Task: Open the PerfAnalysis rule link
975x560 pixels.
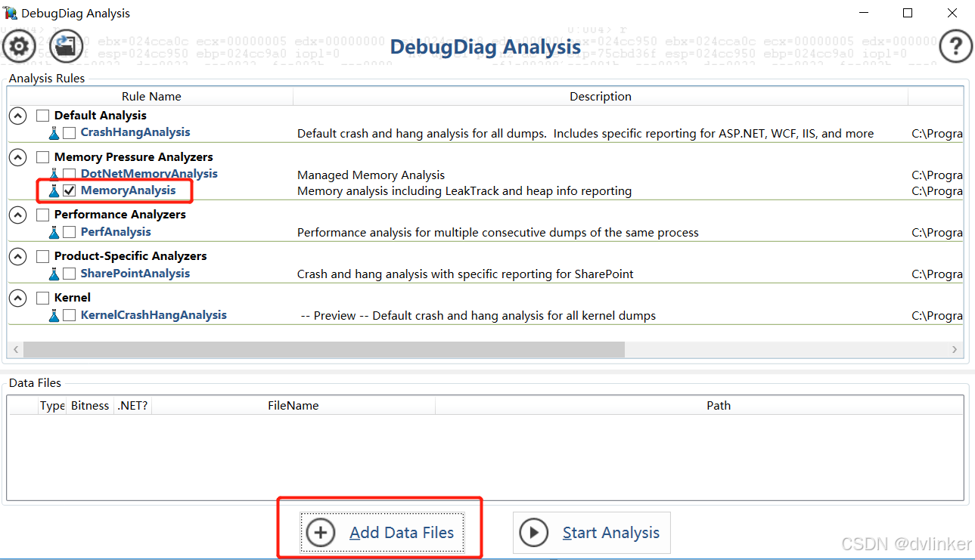Action: 116,232
